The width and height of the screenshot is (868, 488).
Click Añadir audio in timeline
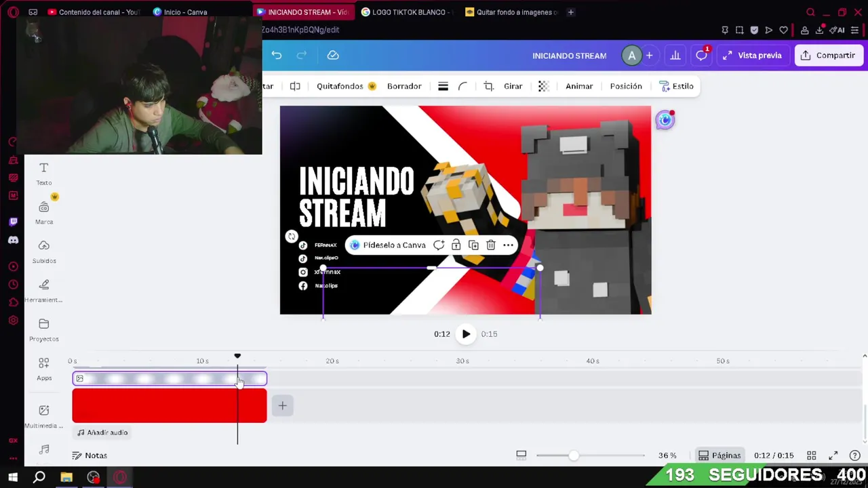[x=102, y=432]
